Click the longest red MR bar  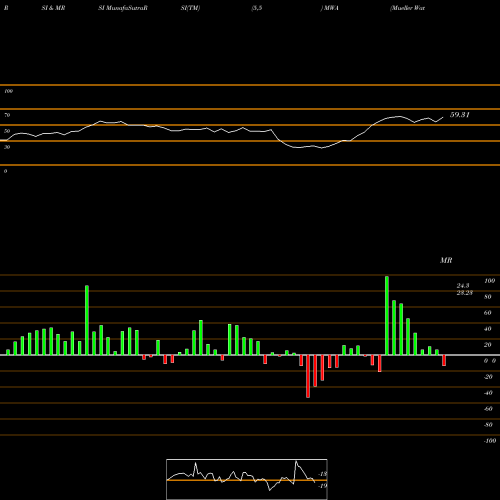click(x=308, y=376)
